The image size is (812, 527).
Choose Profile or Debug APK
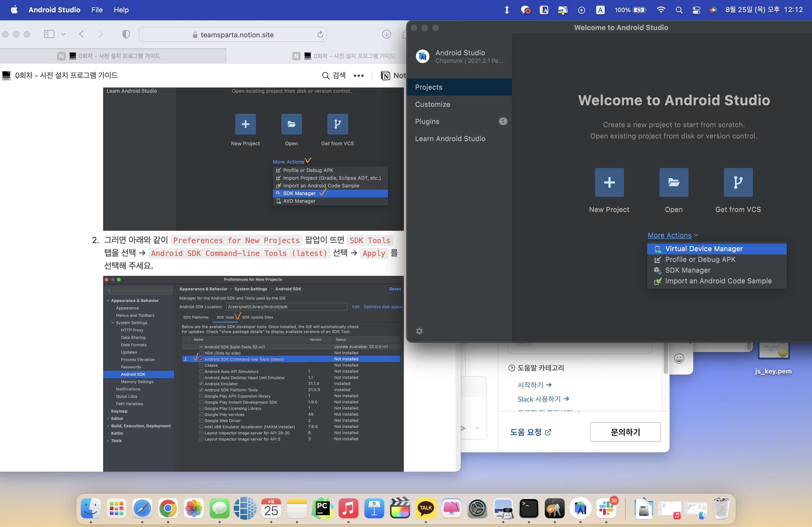(x=716, y=259)
